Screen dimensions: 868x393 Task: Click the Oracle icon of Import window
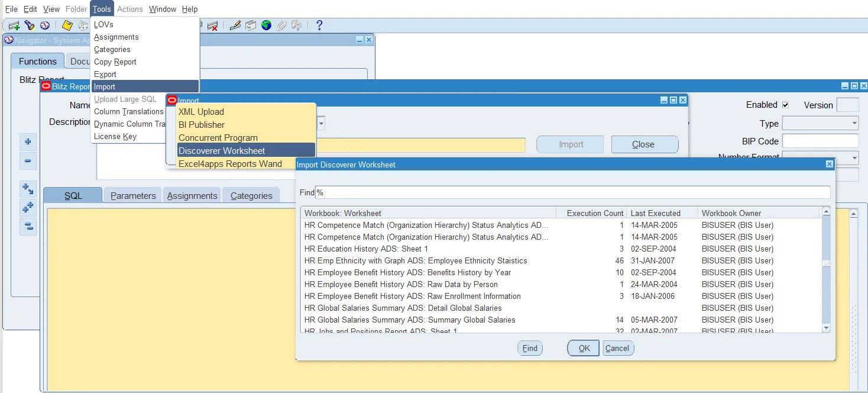[x=172, y=101]
